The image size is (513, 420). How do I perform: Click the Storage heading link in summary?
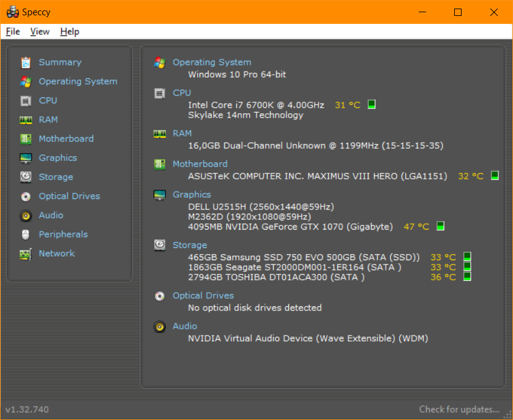tap(190, 246)
